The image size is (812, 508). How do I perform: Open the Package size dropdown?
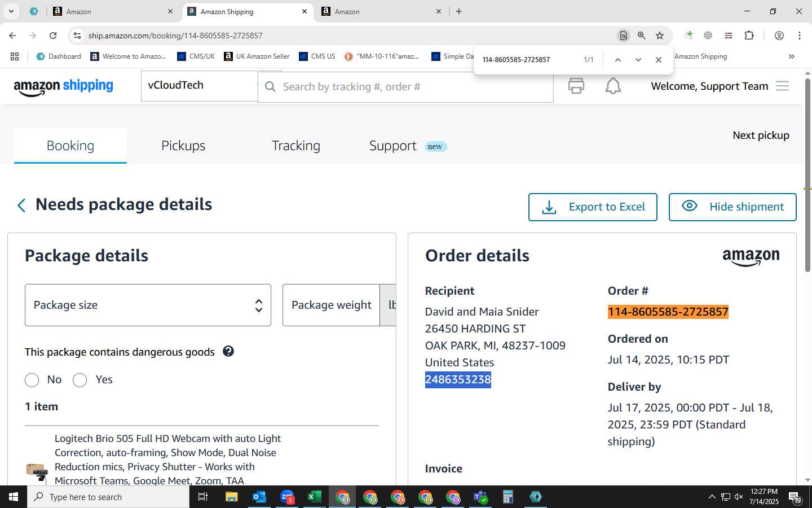coord(148,305)
